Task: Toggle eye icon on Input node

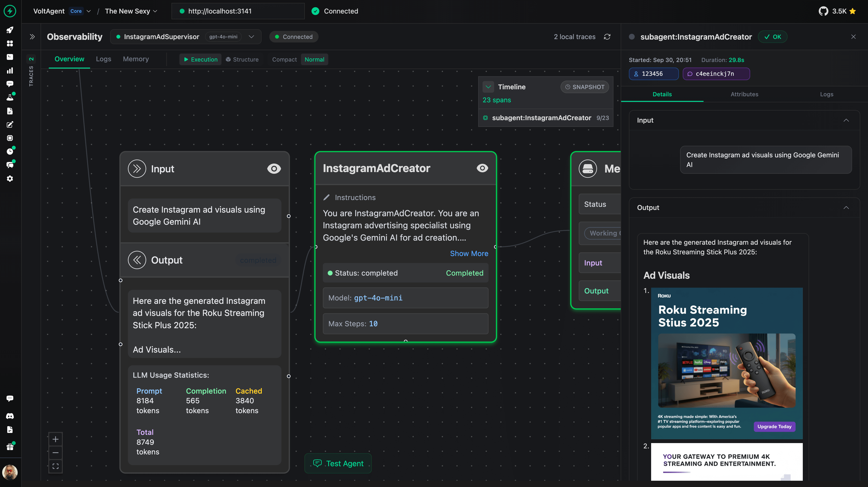Action: 274,169
